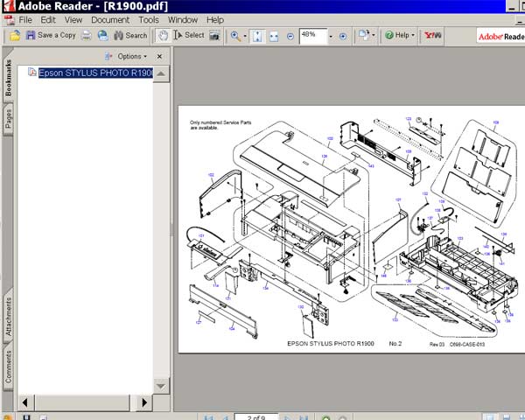
Task: Click the bookmark's PDF page icon
Action: pyautogui.click(x=32, y=72)
